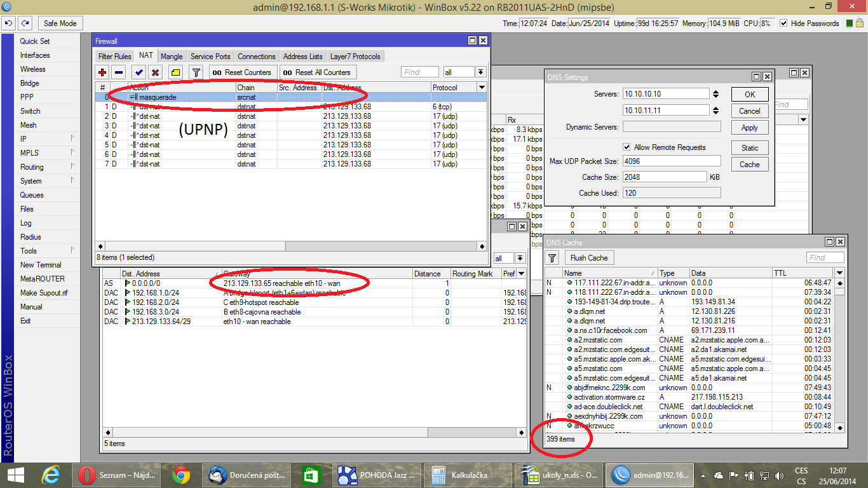868x488 pixels.
Task: Disable rule using red X icon
Action: 155,72
